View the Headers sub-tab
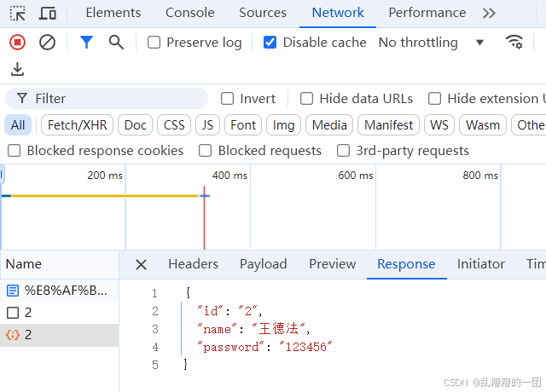 coord(194,264)
